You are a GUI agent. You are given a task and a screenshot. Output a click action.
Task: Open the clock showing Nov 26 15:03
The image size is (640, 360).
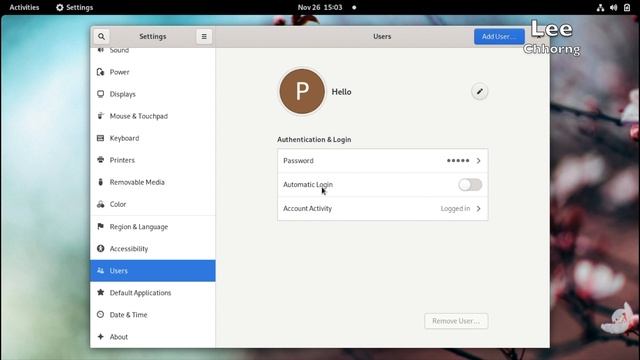point(320,7)
